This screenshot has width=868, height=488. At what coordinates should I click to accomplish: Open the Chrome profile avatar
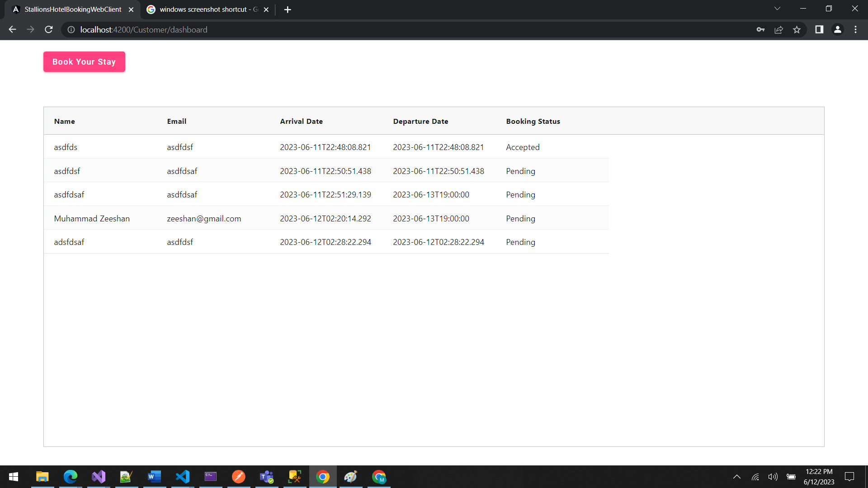tap(838, 29)
